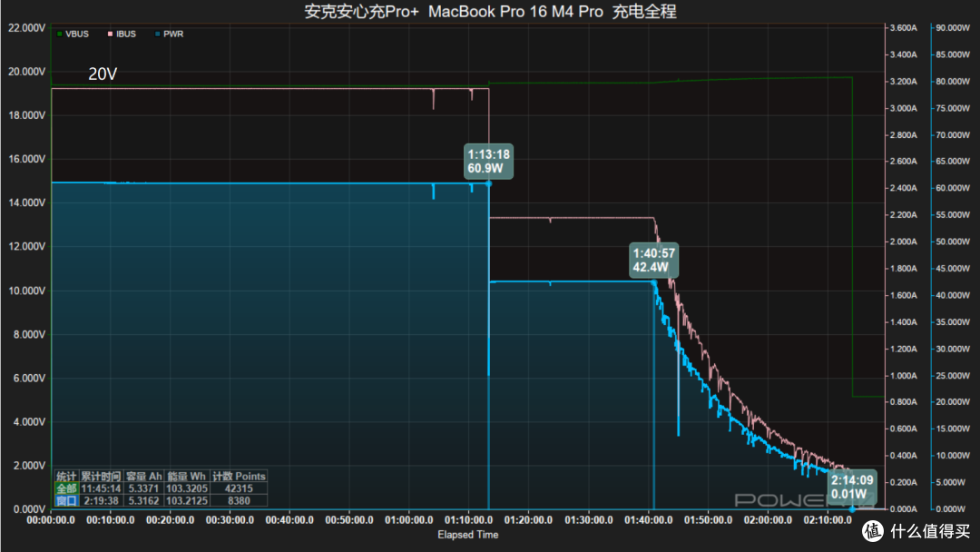Click the "60.000W" power axis label

(953, 188)
